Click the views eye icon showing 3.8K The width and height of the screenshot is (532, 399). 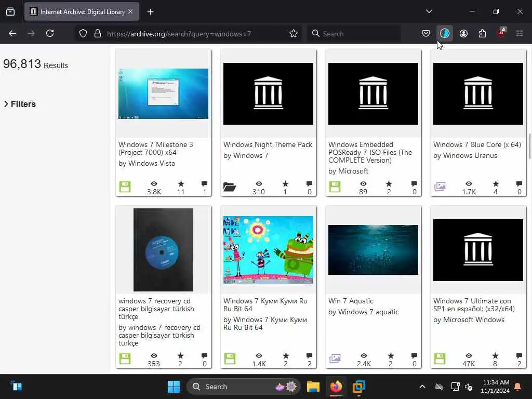coord(154,184)
